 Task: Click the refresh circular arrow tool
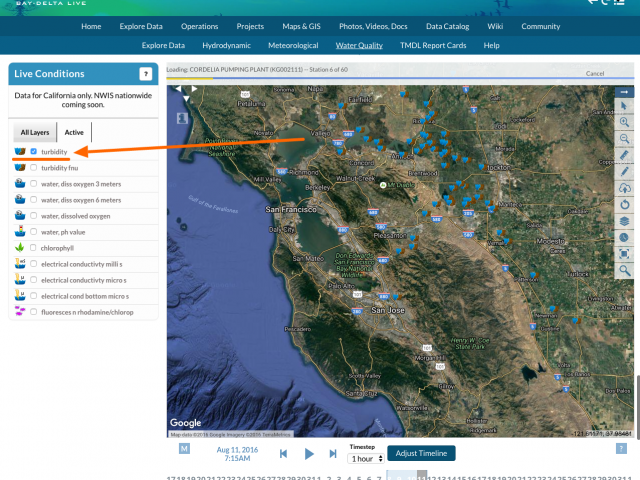pos(624,204)
